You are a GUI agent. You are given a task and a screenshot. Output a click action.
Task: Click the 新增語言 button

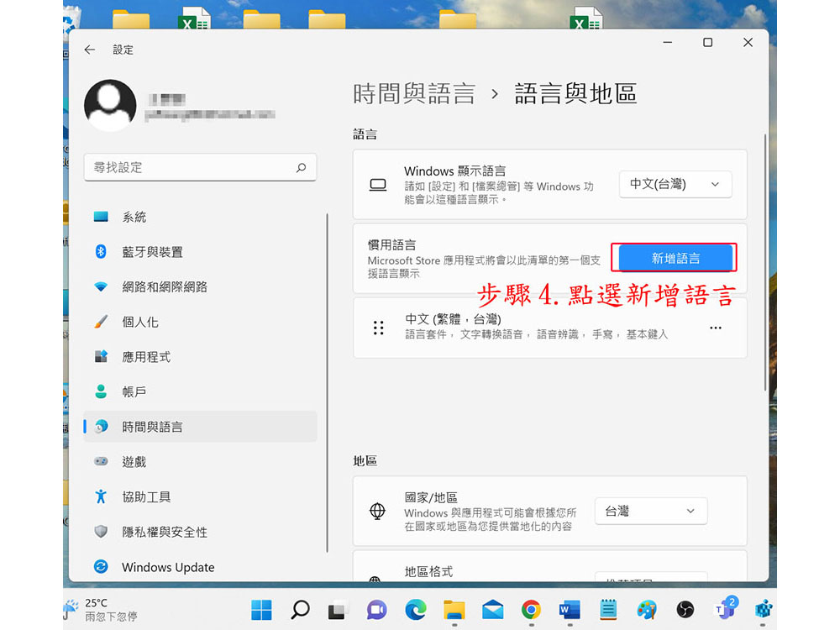point(675,258)
